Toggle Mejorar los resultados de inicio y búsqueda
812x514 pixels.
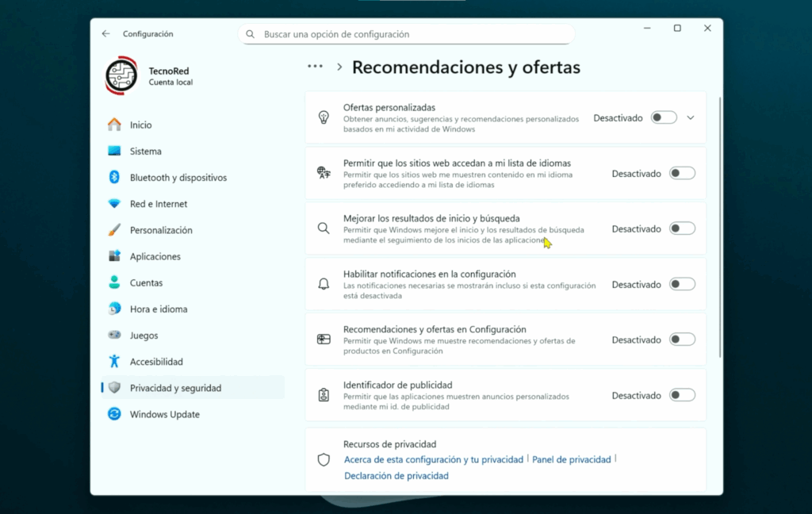coord(681,228)
